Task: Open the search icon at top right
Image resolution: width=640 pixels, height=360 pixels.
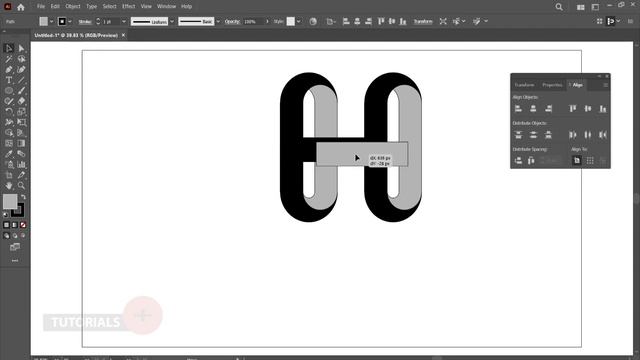Action: [x=559, y=7]
